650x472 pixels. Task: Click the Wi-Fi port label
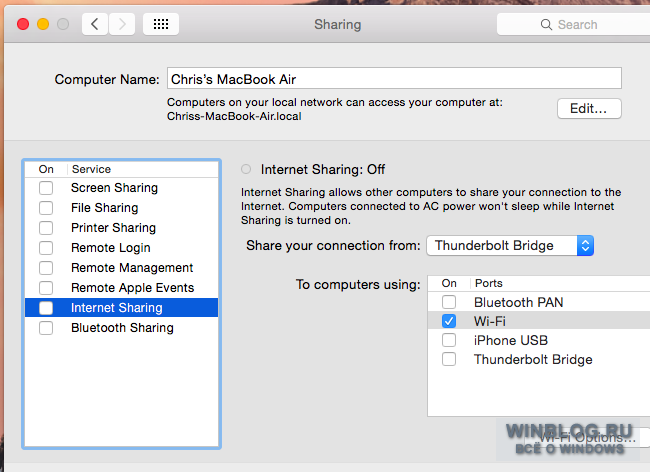pyautogui.click(x=490, y=321)
